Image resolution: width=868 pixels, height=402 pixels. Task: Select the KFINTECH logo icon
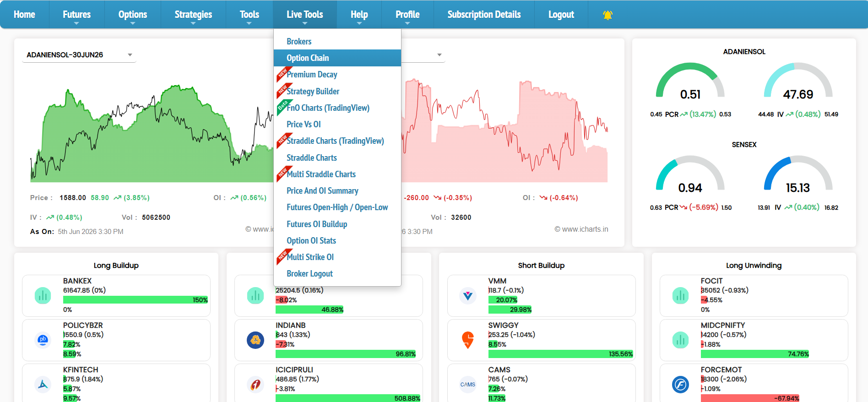43,385
